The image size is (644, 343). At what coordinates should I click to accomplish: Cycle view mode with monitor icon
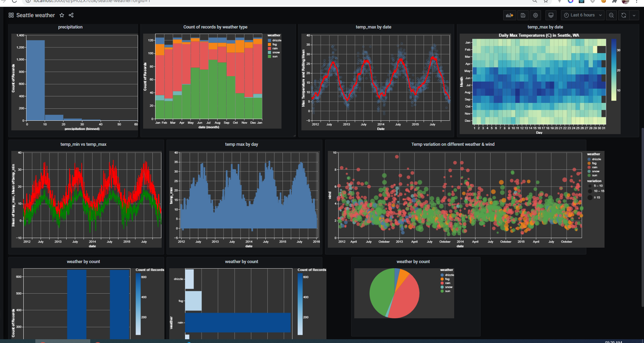click(x=551, y=15)
